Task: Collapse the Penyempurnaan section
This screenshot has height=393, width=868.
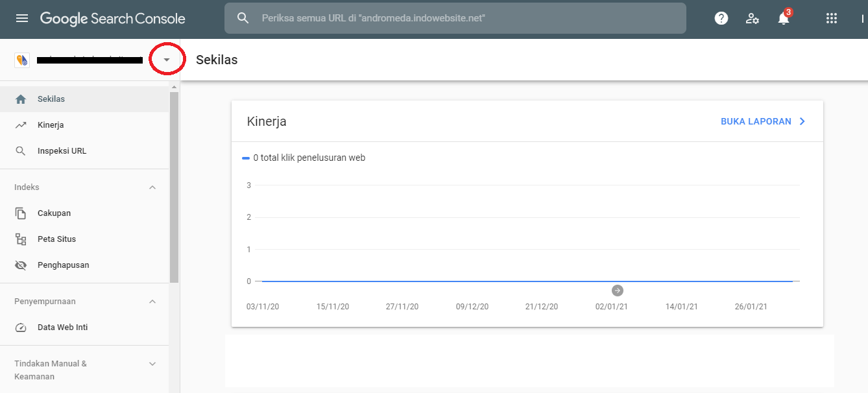Action: coord(152,301)
